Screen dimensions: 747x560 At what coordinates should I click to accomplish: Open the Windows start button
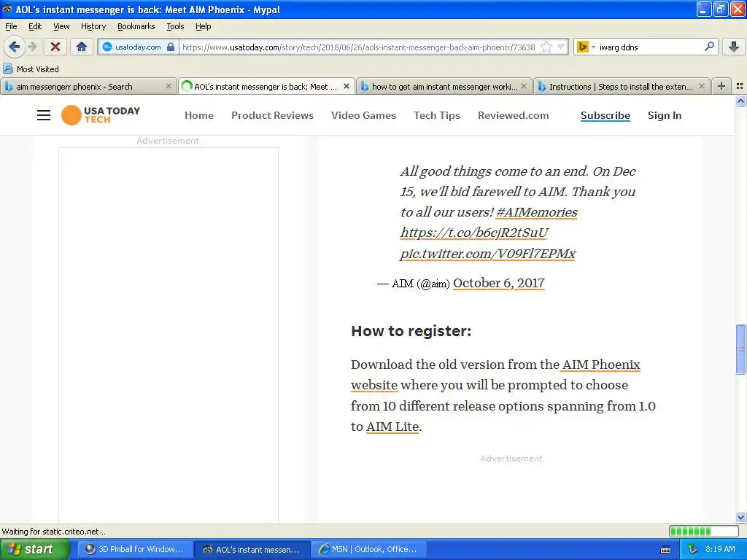point(34,550)
